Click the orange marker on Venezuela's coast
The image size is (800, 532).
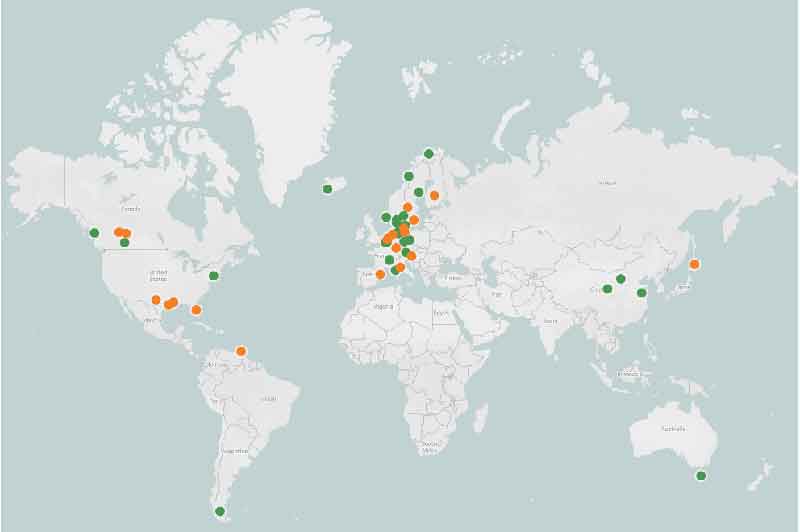coord(241,351)
